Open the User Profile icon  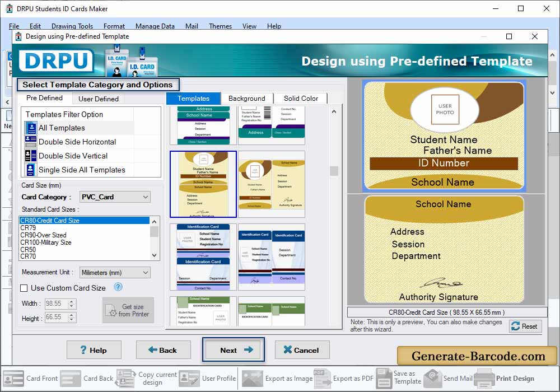pos(189,379)
